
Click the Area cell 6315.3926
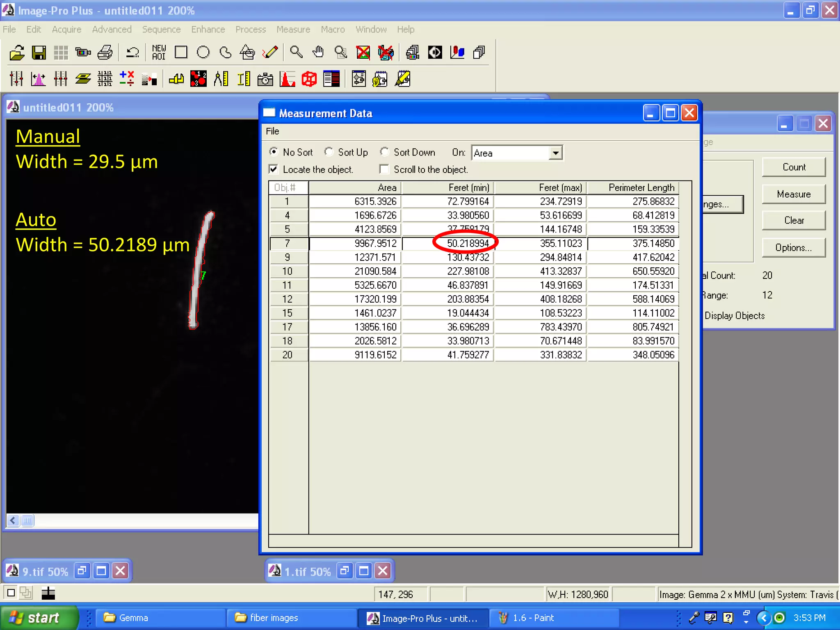tap(355, 202)
